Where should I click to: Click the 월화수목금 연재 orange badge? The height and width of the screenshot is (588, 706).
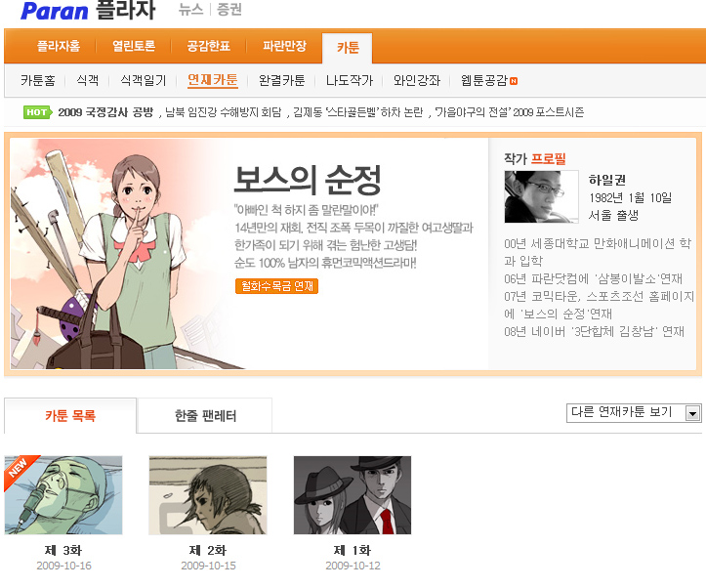click(x=276, y=286)
